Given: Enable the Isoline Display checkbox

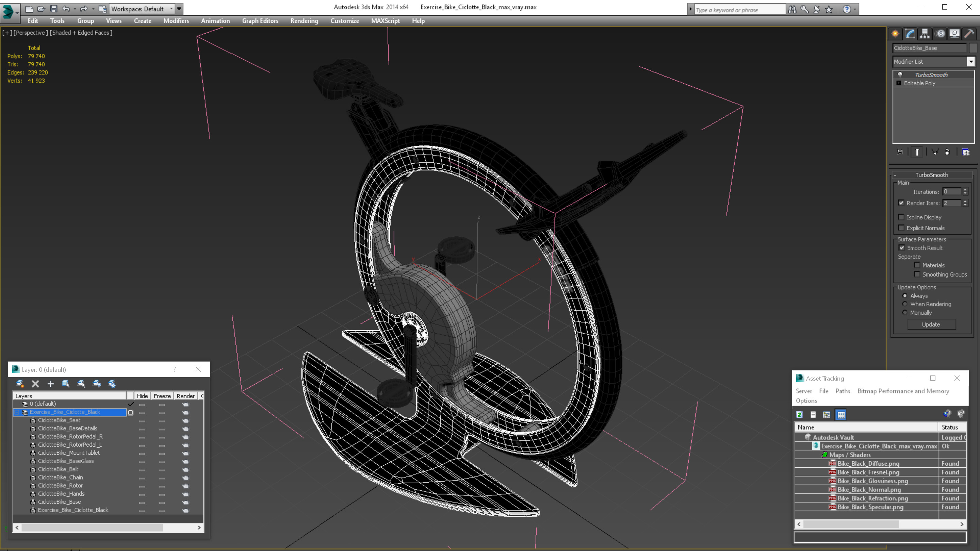Looking at the screenshot, I should tap(901, 217).
